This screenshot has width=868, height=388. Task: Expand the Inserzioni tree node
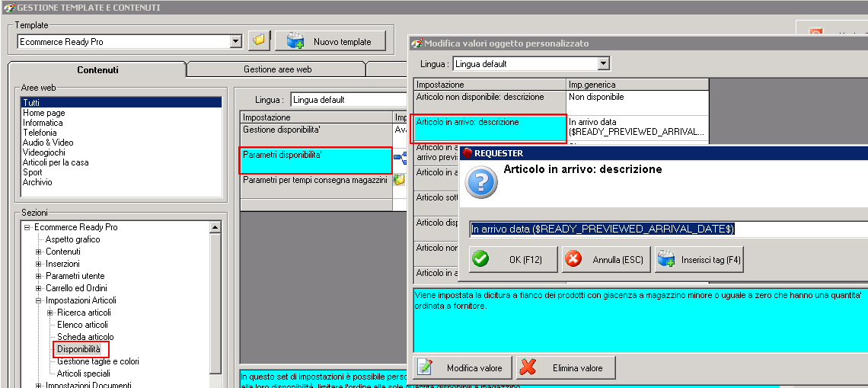tap(38, 264)
